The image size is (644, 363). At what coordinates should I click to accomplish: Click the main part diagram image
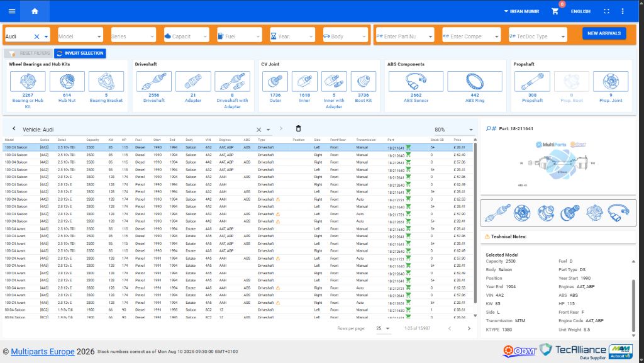[558, 164]
